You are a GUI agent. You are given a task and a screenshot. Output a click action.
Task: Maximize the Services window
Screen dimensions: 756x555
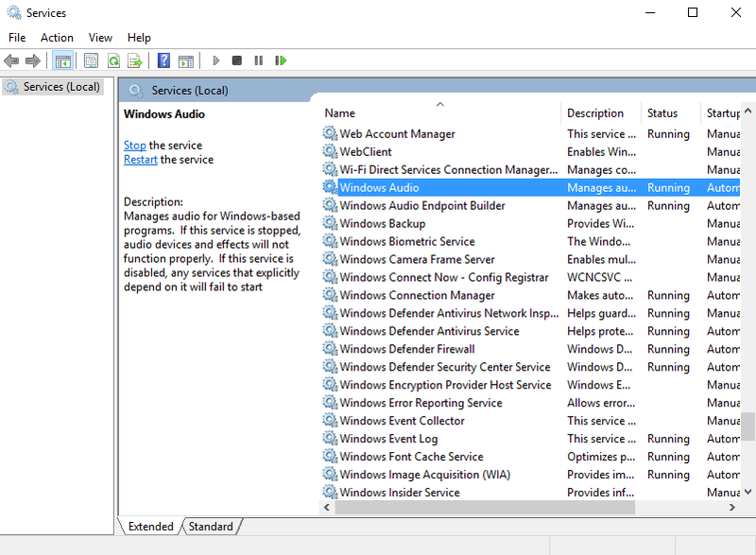[693, 12]
